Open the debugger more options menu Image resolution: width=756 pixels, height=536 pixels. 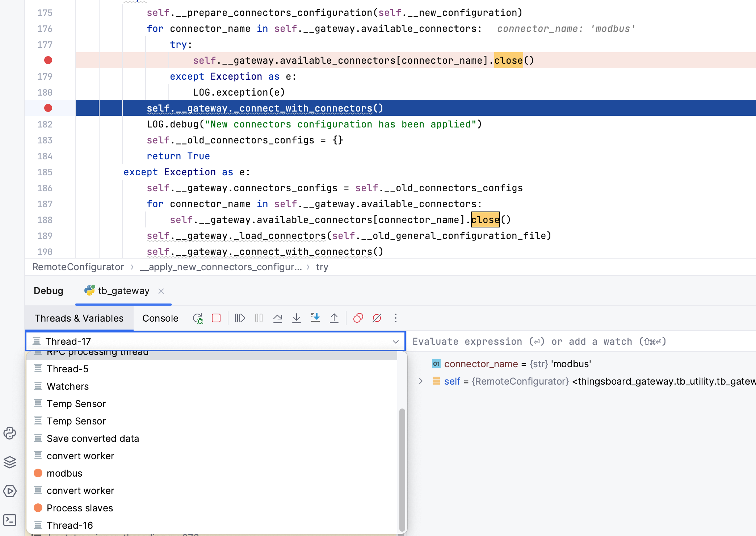click(x=396, y=318)
